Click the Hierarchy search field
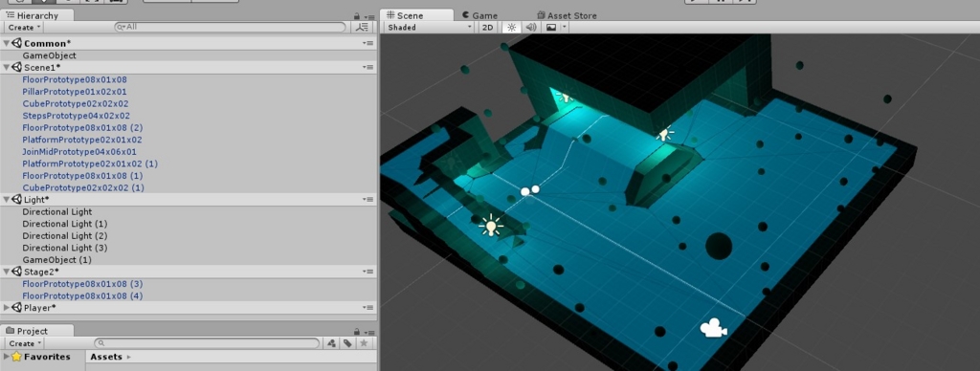The image size is (980, 371). pyautogui.click(x=230, y=28)
